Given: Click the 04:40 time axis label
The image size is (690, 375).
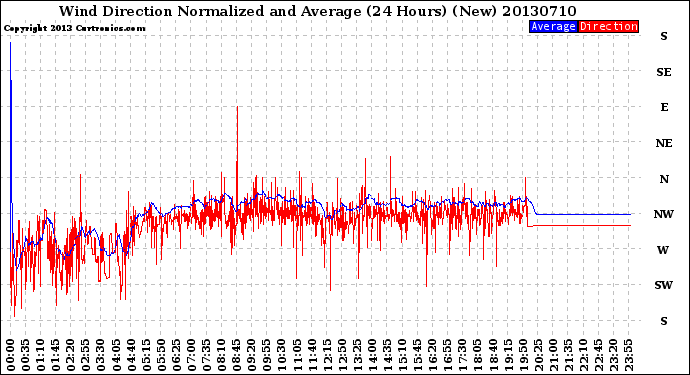Looking at the screenshot, I should click(x=131, y=355).
